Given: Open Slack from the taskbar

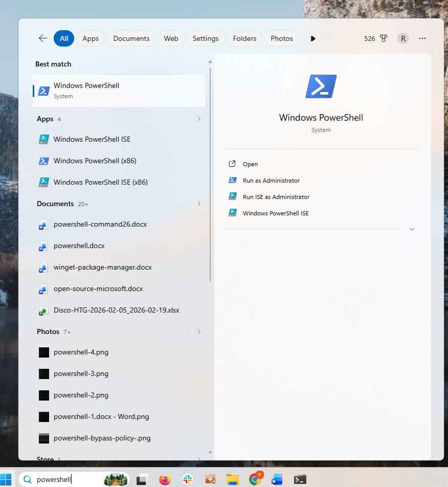Looking at the screenshot, I should click(188, 479).
